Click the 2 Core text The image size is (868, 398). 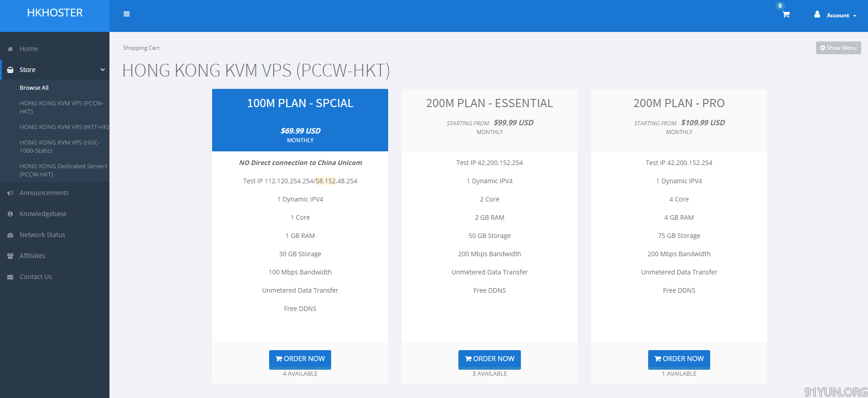coord(489,199)
